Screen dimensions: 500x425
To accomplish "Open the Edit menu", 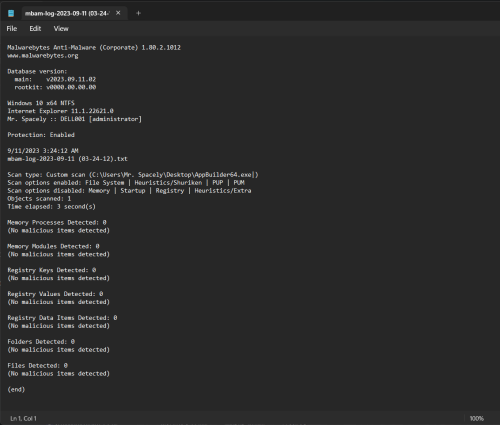I will (35, 29).
